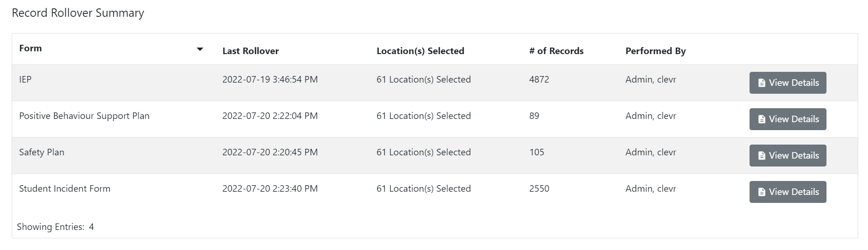Viewport: 868px width, 250px height.
Task: Click the Performed By column header
Action: 655,51
